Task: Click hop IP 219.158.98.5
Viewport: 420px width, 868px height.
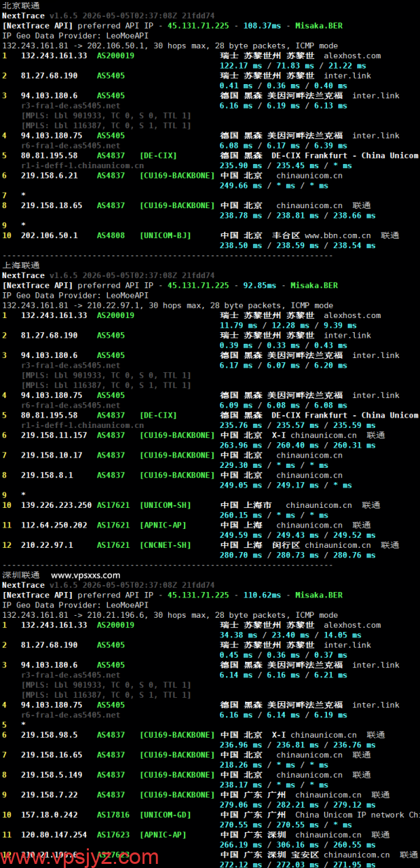Action: pos(50,735)
